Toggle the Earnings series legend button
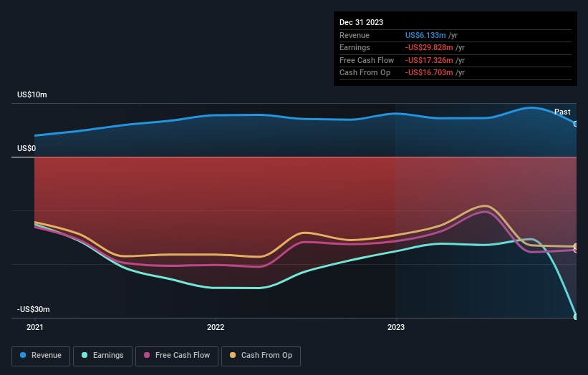 [102, 356]
